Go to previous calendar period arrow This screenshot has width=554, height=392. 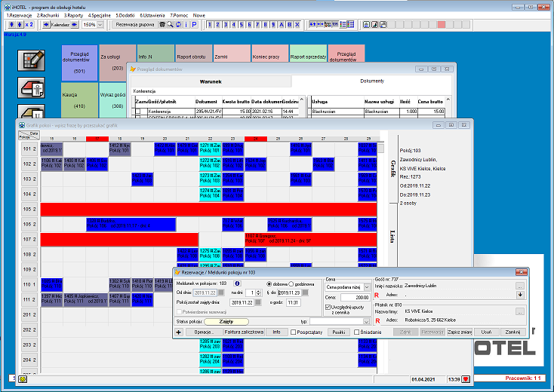click(46, 24)
